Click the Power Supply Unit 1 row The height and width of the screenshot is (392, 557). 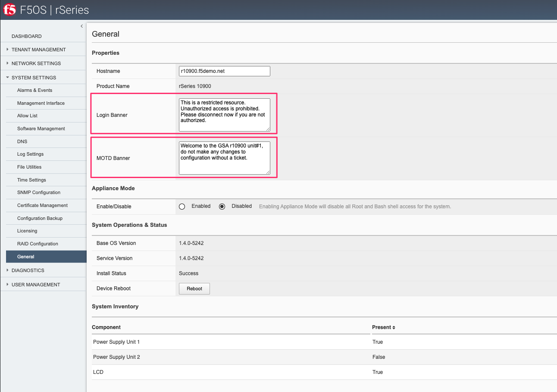click(324, 342)
